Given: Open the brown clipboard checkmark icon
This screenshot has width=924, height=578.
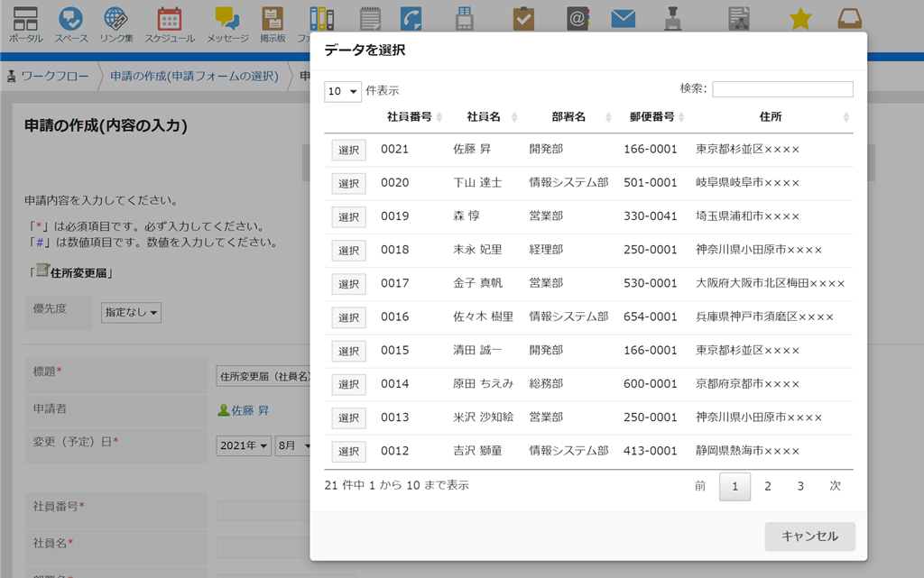Looking at the screenshot, I should [523, 20].
